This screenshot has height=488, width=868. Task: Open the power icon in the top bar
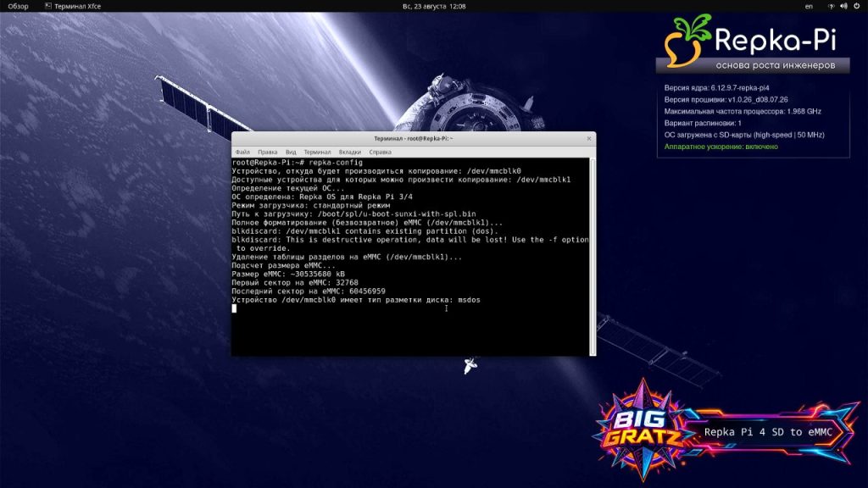pyautogui.click(x=856, y=6)
